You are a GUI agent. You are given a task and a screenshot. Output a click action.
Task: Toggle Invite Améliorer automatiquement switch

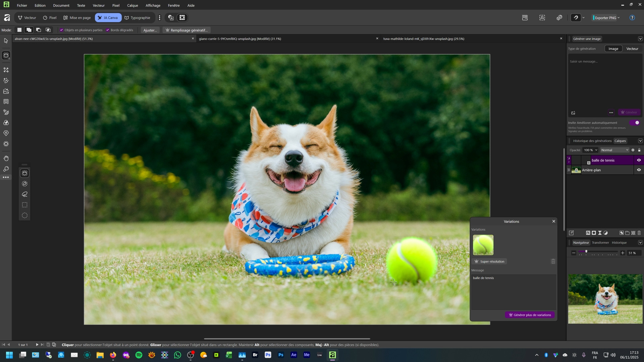pyautogui.click(x=635, y=123)
